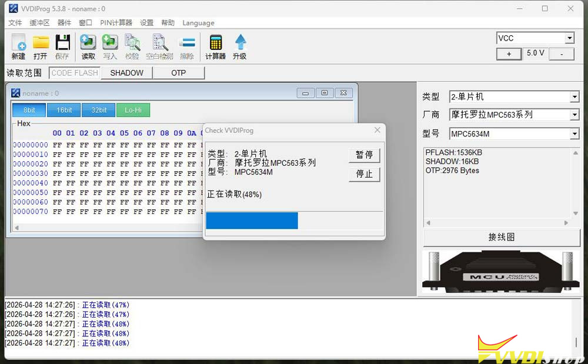
Task: Open the 设置 menu
Action: [146, 23]
